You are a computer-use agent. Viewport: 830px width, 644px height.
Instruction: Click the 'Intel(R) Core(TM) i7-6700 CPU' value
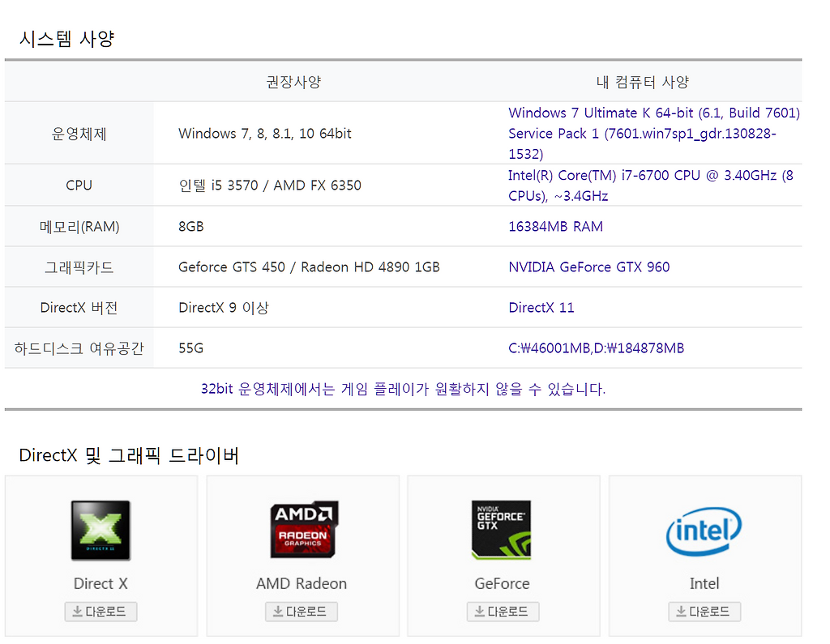[651, 186]
